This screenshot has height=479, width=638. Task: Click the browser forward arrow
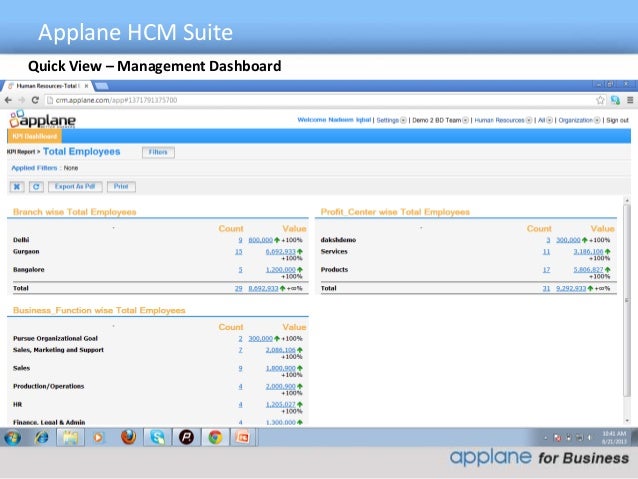(x=22, y=100)
